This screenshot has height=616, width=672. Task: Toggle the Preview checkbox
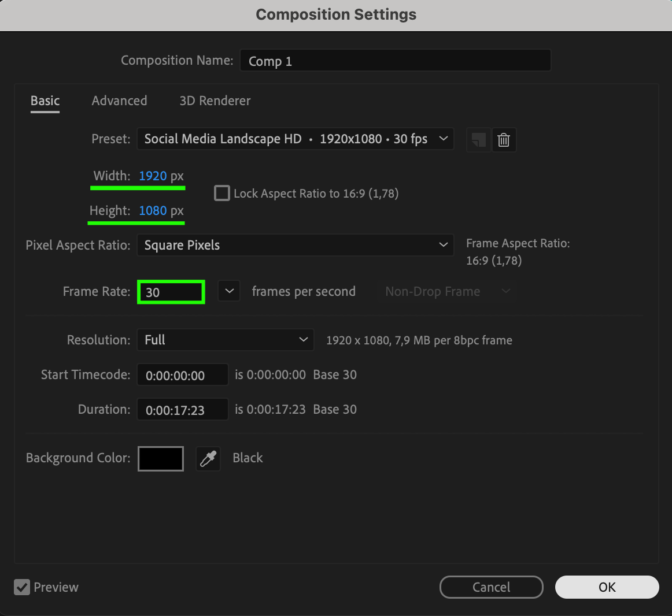pos(22,588)
